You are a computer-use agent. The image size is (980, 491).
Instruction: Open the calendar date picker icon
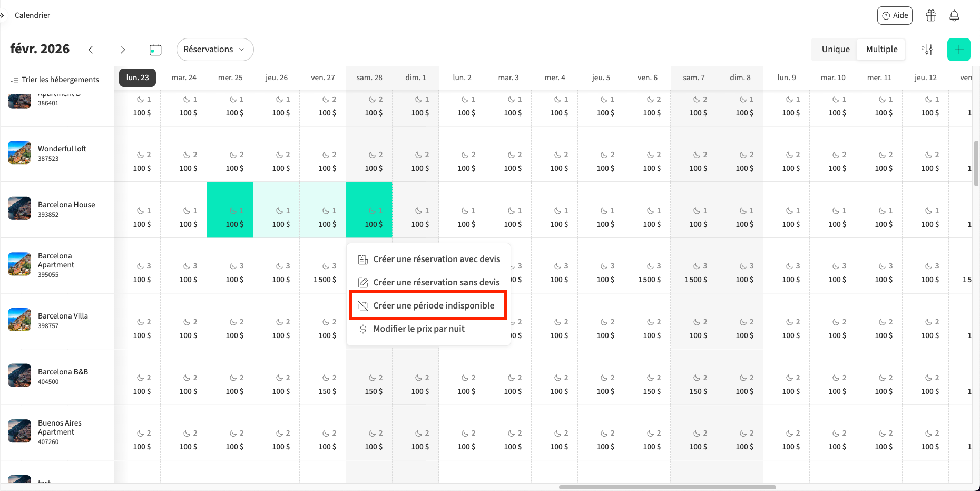click(x=155, y=50)
